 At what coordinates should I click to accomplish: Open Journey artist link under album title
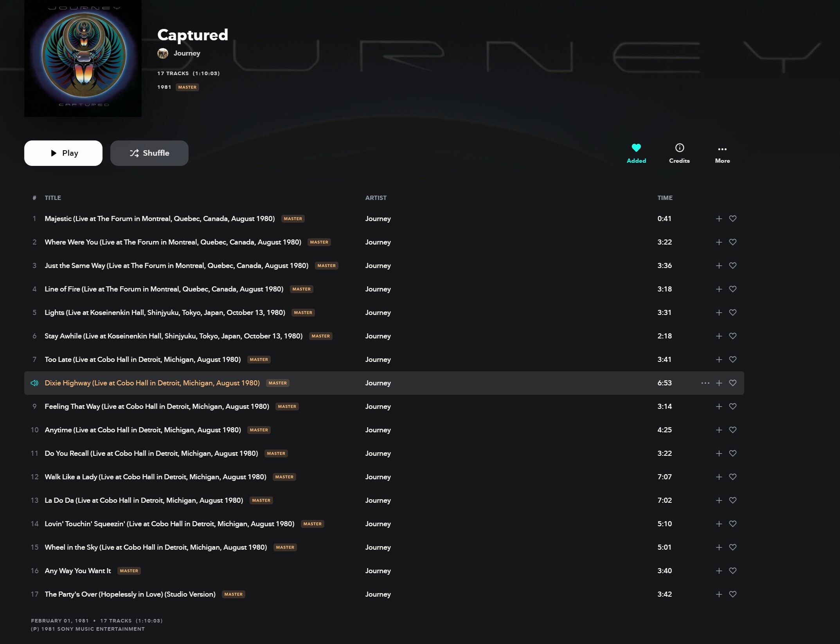pyautogui.click(x=187, y=53)
